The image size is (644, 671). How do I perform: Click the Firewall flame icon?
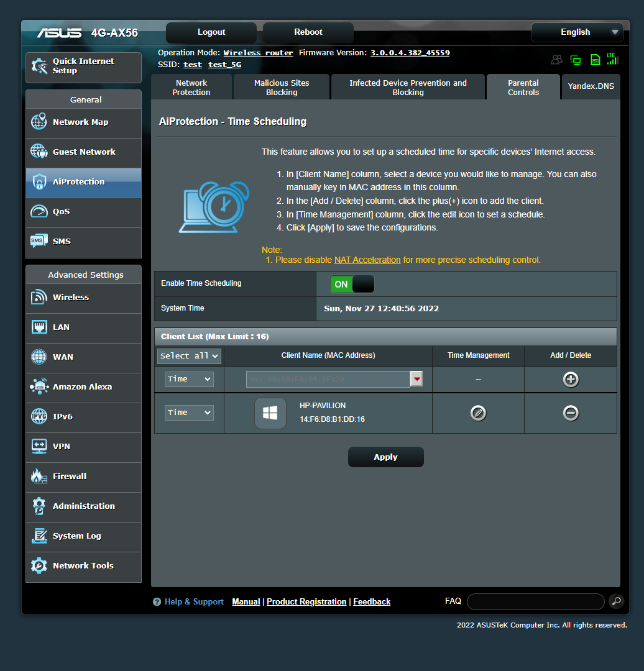click(x=39, y=476)
